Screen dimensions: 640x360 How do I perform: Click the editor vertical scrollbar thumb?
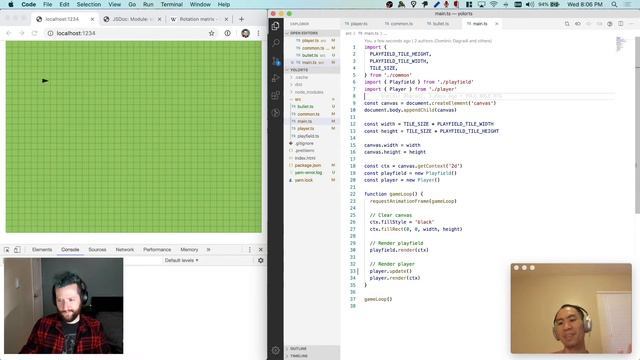click(x=638, y=124)
